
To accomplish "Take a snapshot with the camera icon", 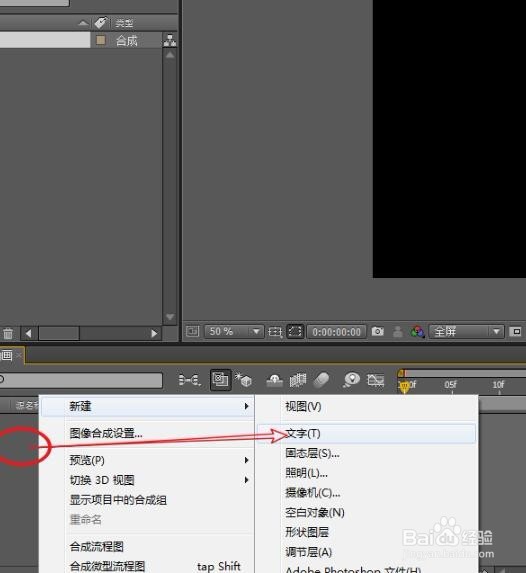I will 378,331.
